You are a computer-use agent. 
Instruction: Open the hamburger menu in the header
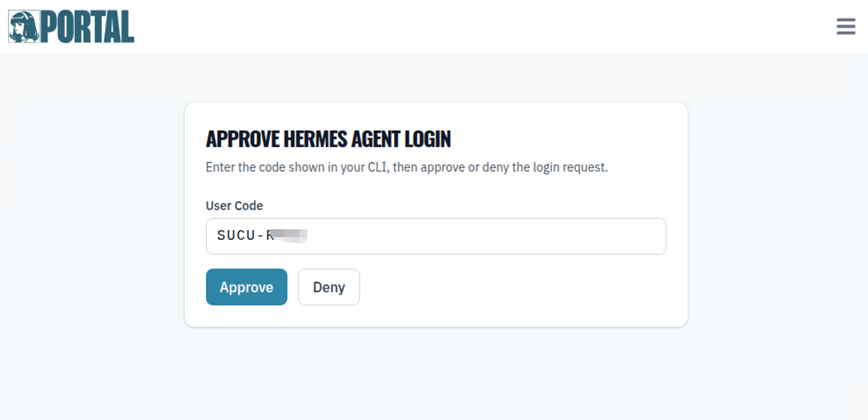(846, 26)
